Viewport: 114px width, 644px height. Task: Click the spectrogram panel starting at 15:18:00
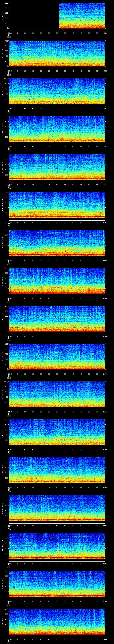click(x=57, y=546)
